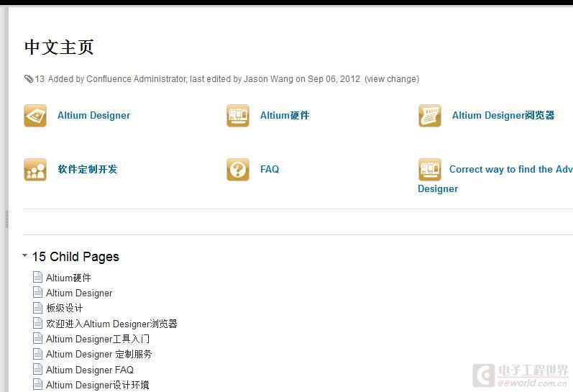This screenshot has width=573, height=392.
Task: Click the 13 attachments count link
Action: 40,79
